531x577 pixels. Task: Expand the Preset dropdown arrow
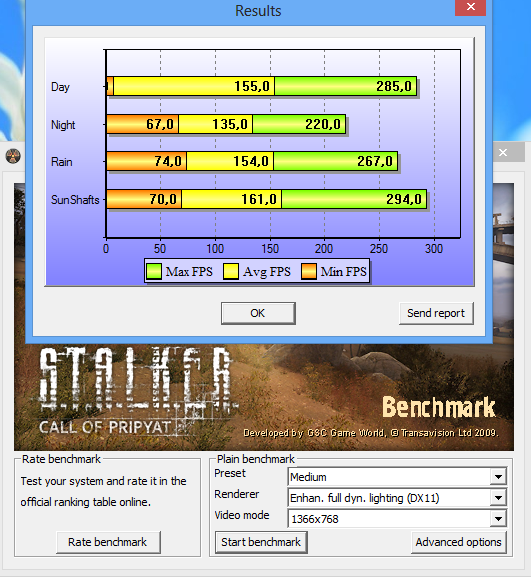tap(498, 477)
